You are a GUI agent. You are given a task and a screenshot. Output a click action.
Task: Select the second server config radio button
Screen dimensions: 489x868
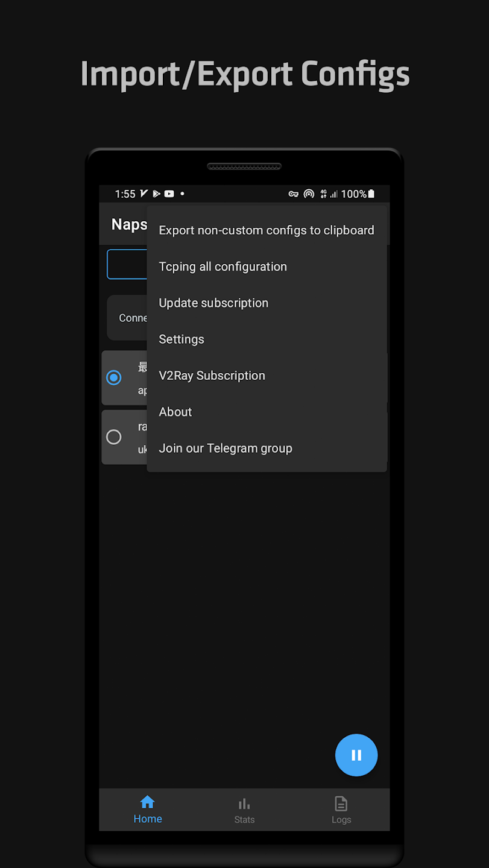click(114, 437)
